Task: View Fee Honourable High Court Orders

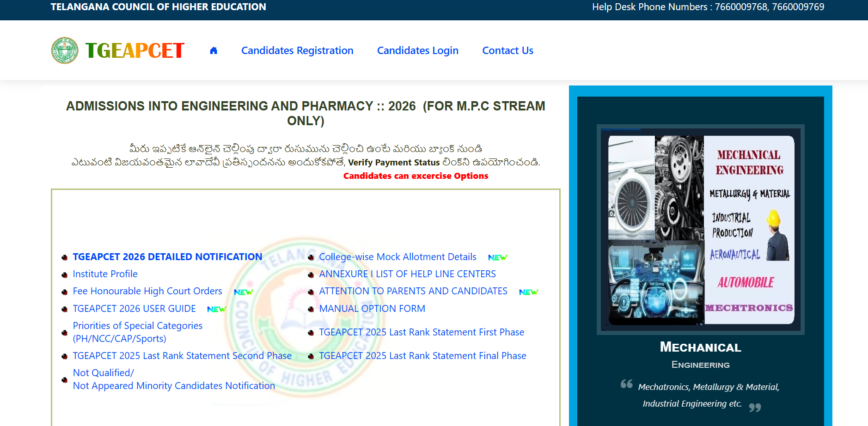Action: pyautogui.click(x=147, y=291)
